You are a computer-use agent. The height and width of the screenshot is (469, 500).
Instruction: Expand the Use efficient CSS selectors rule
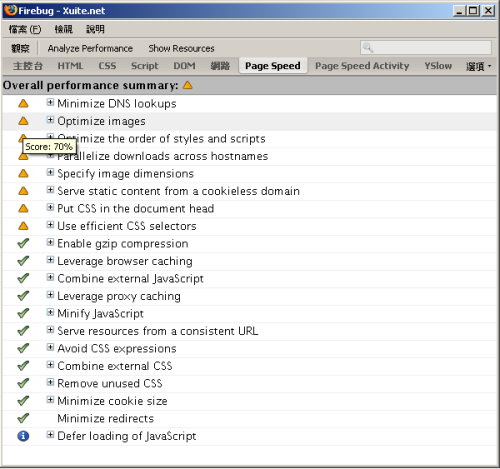[x=50, y=225]
